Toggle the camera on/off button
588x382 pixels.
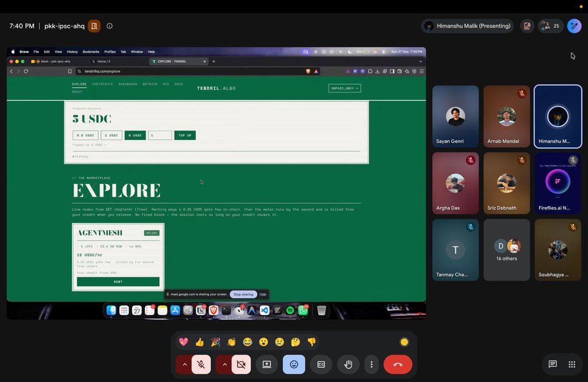241,364
